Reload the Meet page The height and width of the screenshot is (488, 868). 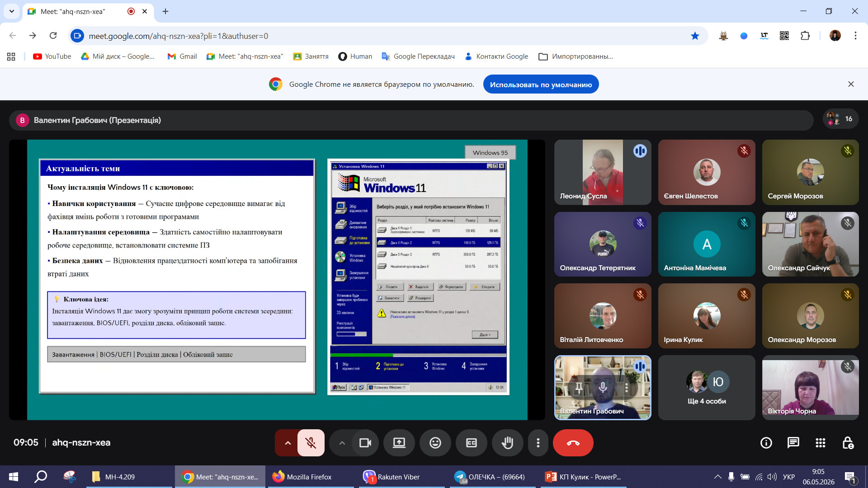coord(53,36)
